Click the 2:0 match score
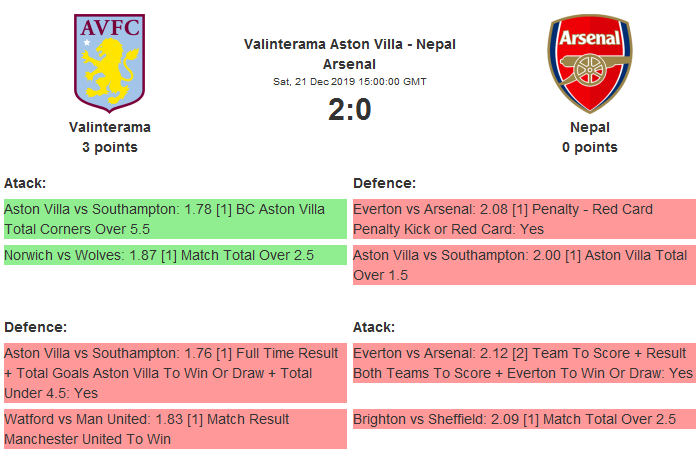 pyautogui.click(x=349, y=109)
